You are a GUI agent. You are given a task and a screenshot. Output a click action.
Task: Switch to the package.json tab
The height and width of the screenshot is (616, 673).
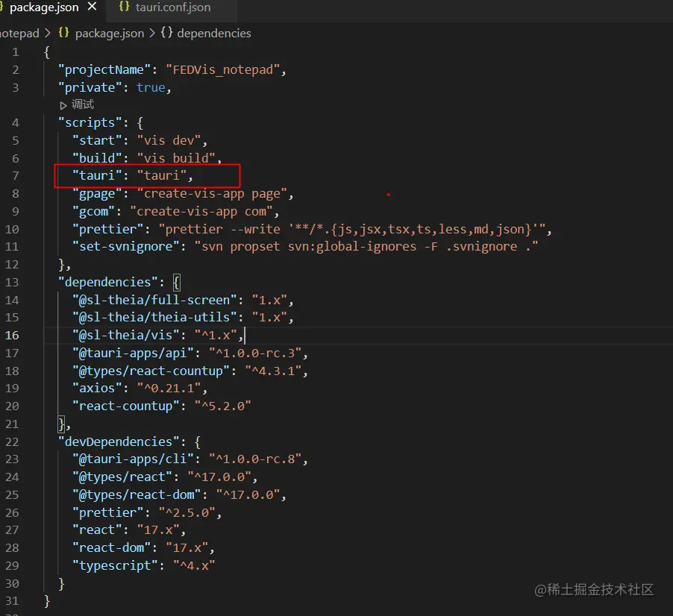44,7
